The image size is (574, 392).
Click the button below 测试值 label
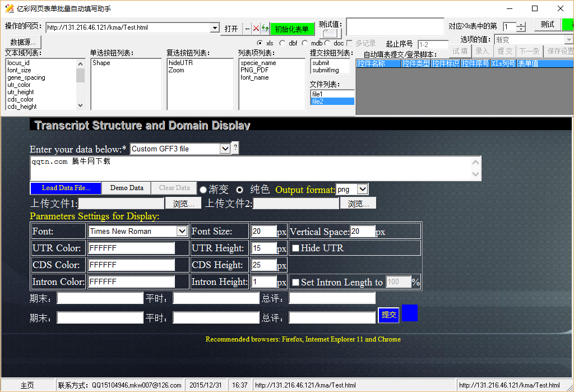coord(331,34)
